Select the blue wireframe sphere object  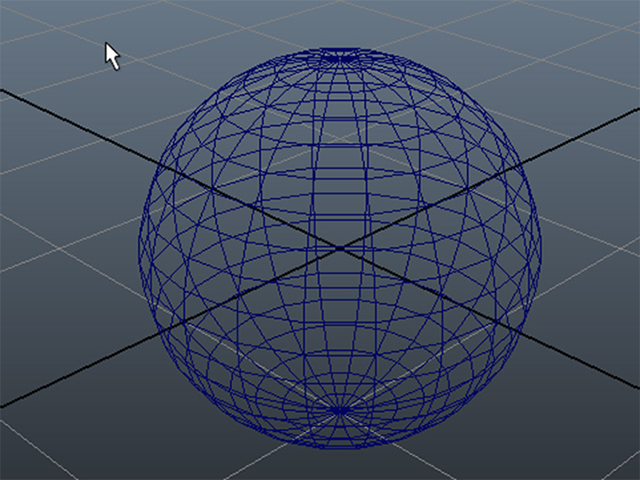[x=340, y=248]
